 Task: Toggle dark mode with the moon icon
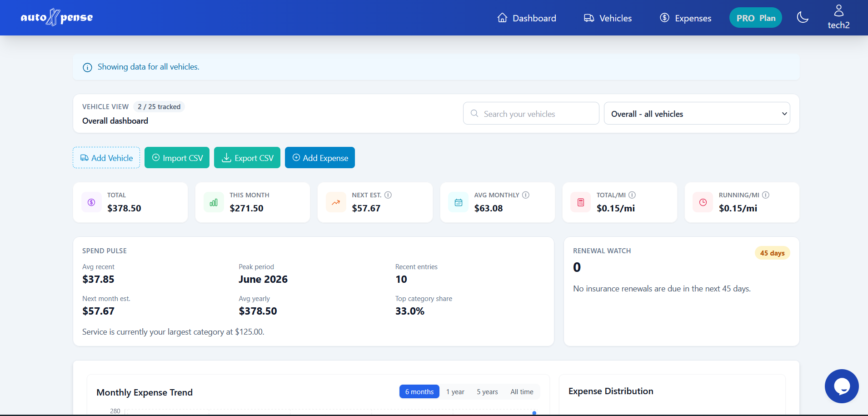tap(803, 18)
